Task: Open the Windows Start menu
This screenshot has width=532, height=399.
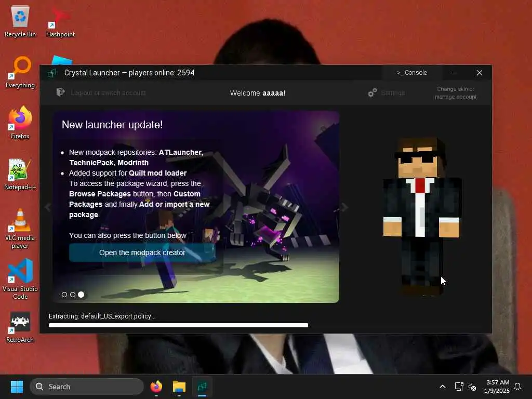Action: (17, 387)
